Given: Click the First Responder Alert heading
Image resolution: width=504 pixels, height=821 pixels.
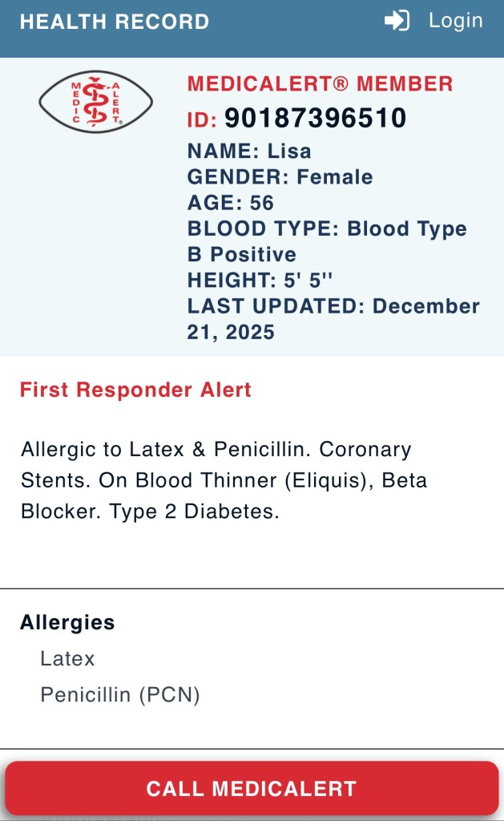Looking at the screenshot, I should [x=135, y=390].
